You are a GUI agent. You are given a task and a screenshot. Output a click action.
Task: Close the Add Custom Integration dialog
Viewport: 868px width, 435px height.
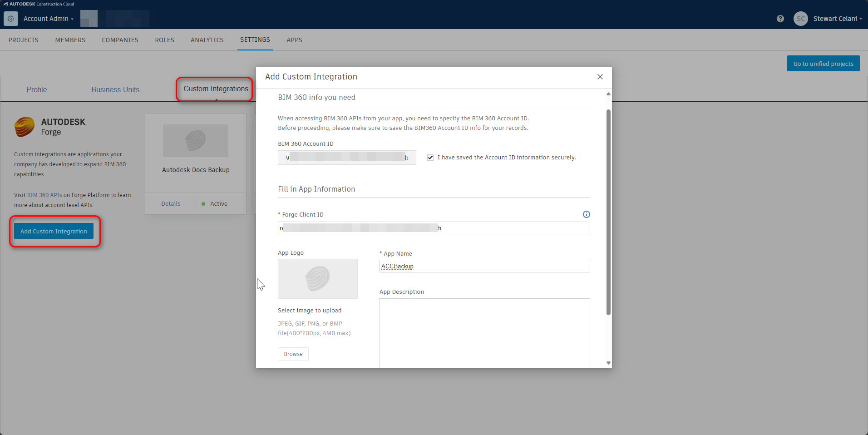point(600,77)
